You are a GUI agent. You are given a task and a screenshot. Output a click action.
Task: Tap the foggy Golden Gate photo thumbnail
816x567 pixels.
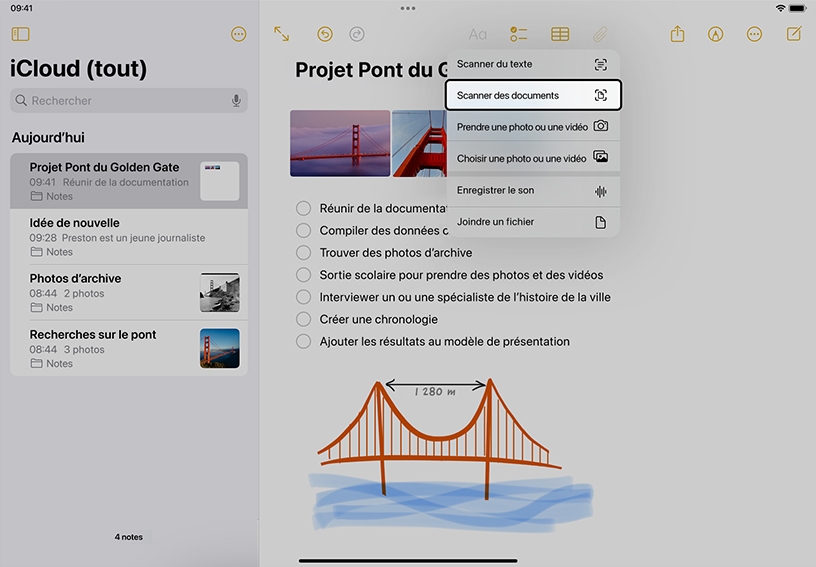340,143
